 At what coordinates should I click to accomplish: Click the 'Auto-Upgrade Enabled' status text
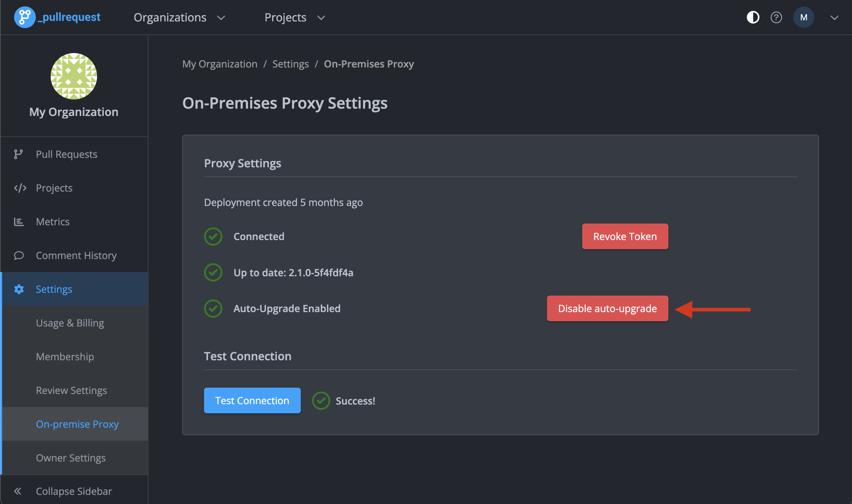coord(287,308)
